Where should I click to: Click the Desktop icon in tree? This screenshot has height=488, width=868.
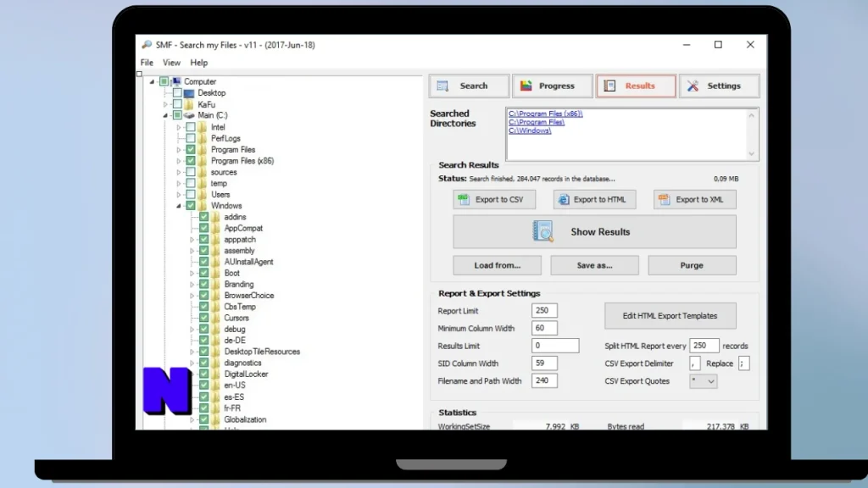coord(189,93)
